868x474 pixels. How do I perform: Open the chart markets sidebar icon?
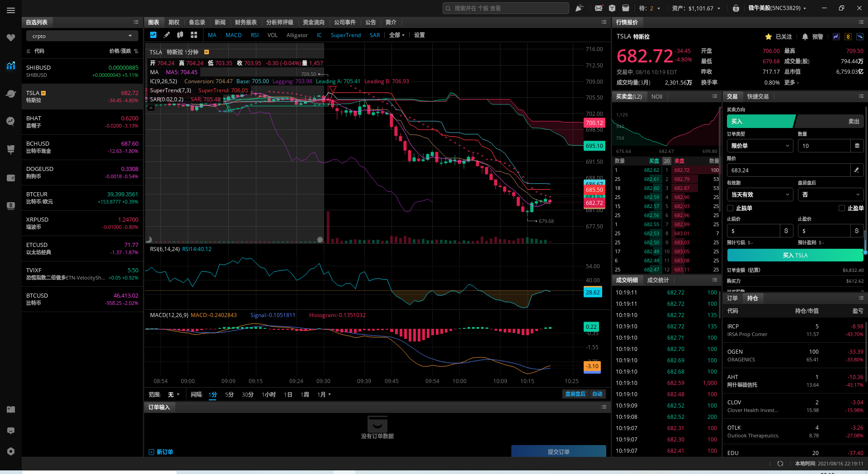(x=11, y=66)
